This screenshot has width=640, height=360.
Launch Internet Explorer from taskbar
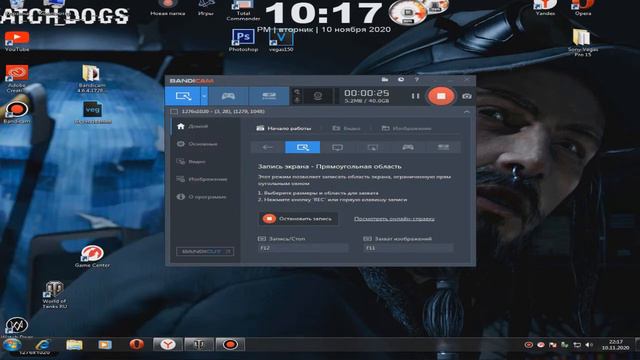pos(43,345)
